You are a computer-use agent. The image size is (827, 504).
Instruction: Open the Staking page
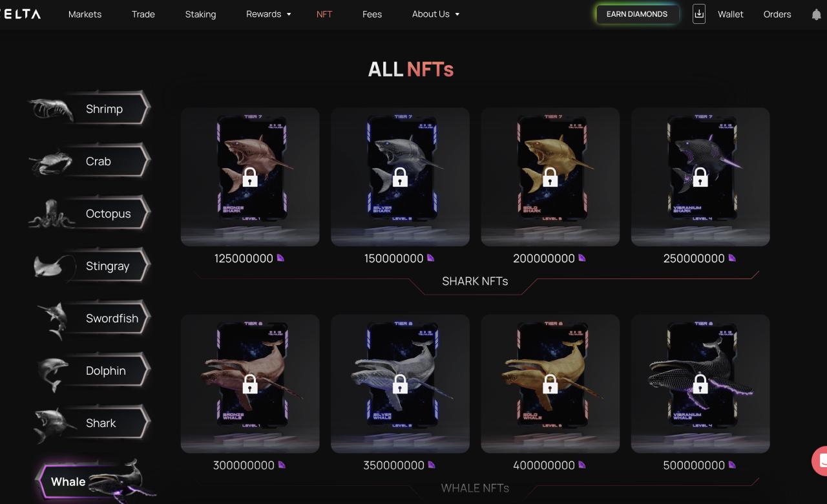pyautogui.click(x=200, y=14)
